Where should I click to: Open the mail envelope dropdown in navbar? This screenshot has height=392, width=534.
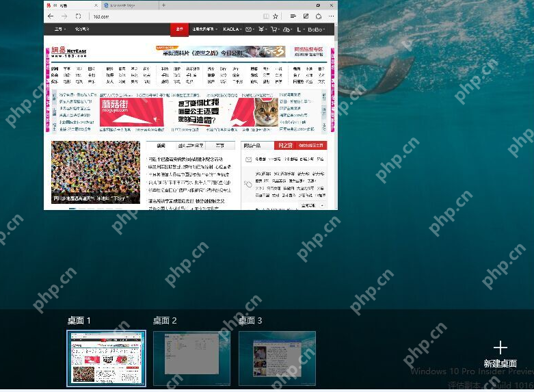pyautogui.click(x=250, y=29)
